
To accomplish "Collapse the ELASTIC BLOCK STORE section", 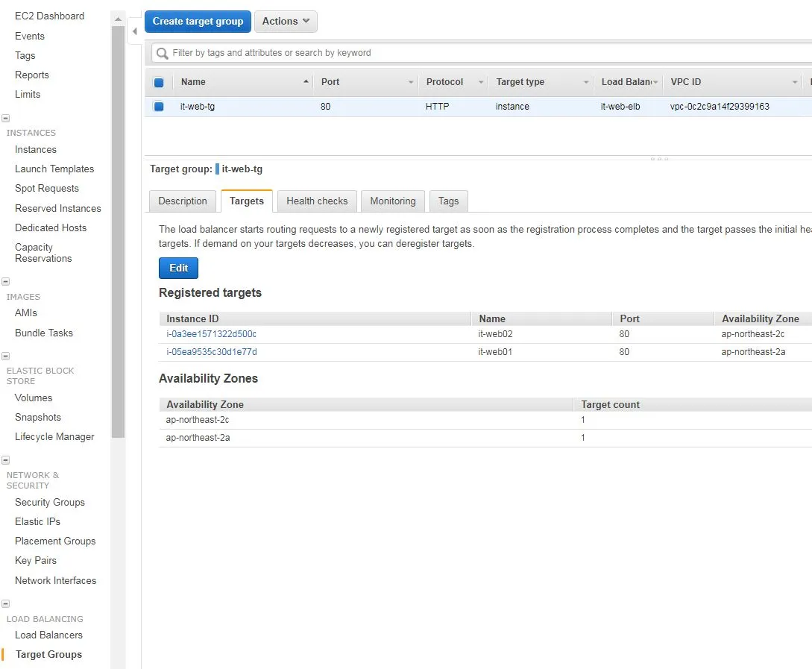I will pos(6,357).
